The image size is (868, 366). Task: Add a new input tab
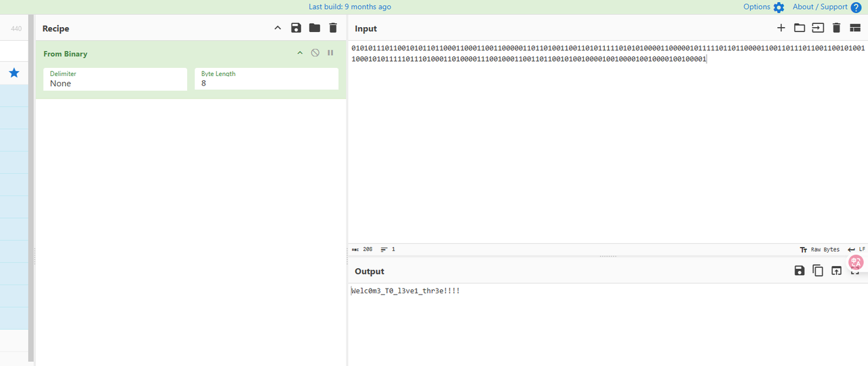(x=781, y=28)
